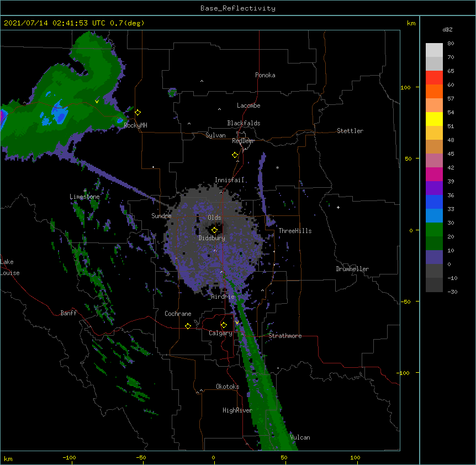
Task: Click the Lake Louise label
Action: point(10,267)
